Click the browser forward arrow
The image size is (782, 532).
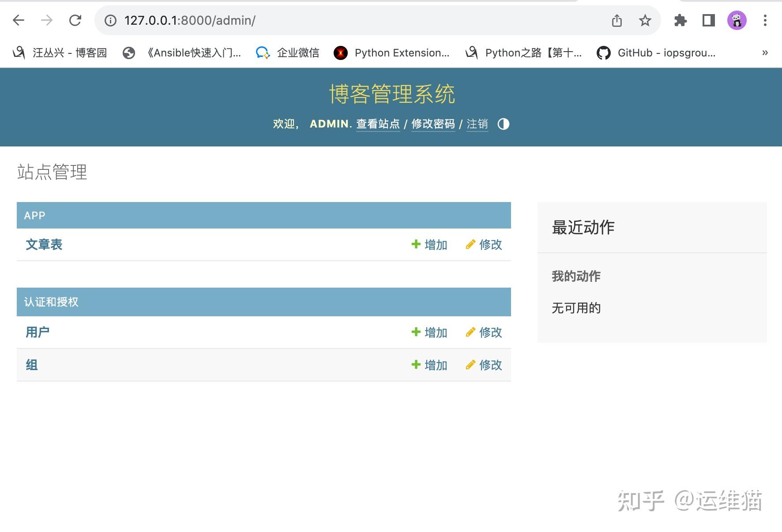click(x=47, y=20)
